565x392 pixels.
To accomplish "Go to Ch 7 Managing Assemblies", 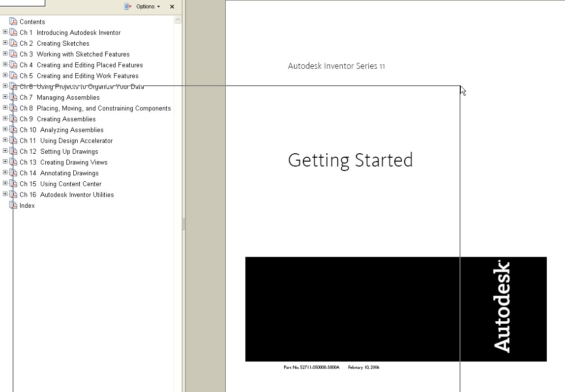I will coord(59,98).
